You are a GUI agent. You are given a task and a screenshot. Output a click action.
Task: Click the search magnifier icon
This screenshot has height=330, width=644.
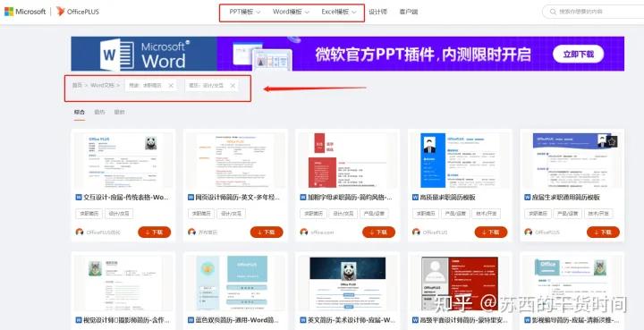click(553, 12)
